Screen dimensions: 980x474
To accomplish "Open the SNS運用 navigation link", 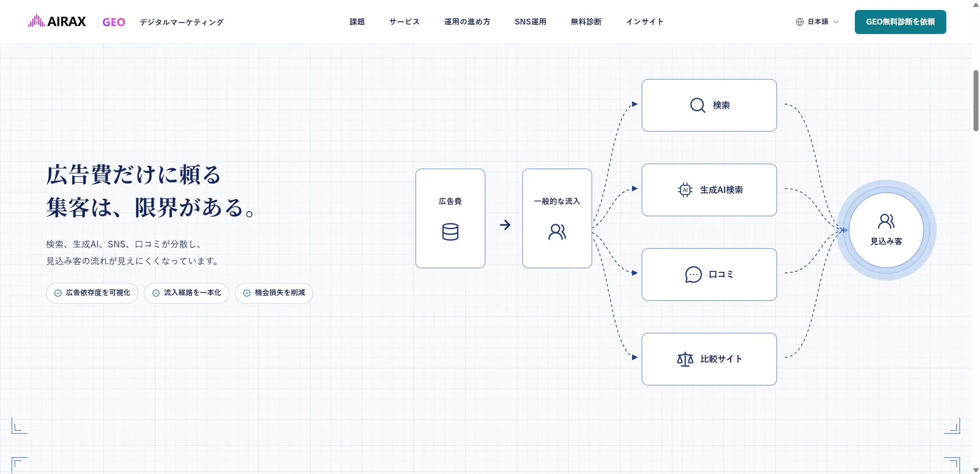I will coord(530,22).
